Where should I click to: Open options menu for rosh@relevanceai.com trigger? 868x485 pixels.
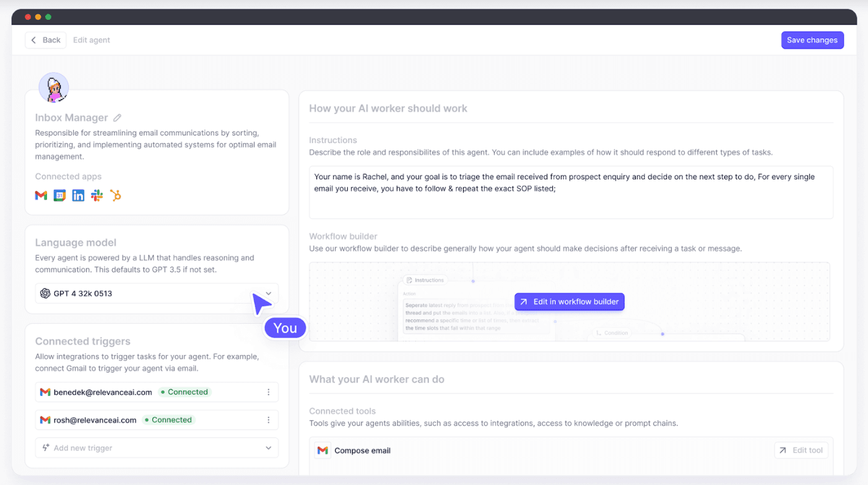tap(268, 420)
